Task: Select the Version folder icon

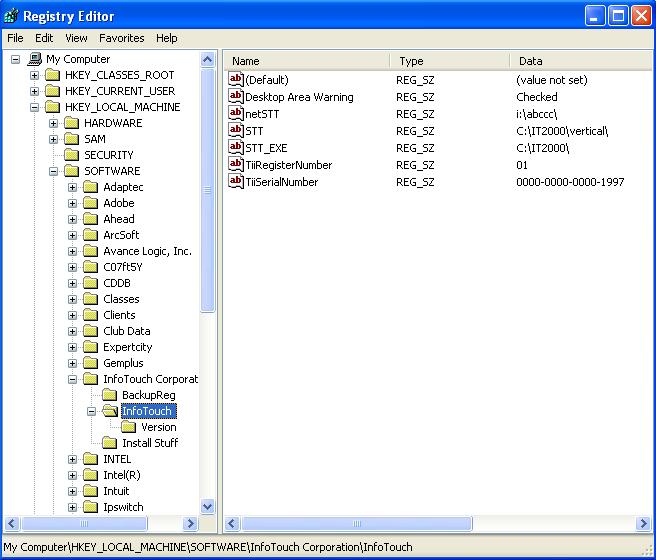Action: [x=128, y=427]
